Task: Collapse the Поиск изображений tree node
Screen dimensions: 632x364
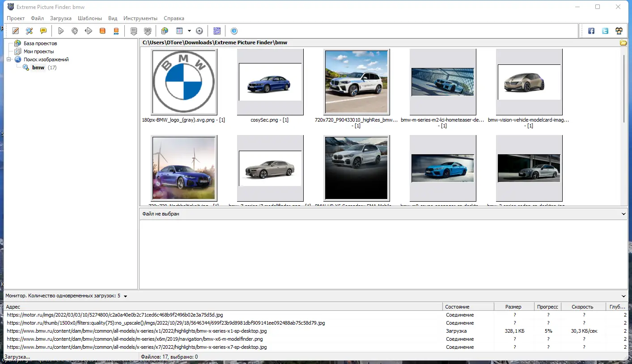Action: [8, 59]
